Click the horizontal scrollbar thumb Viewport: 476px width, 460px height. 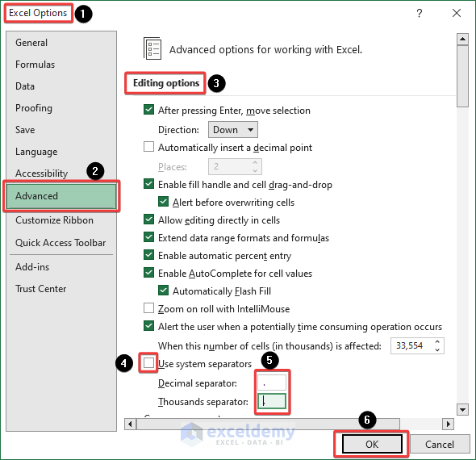point(268,424)
